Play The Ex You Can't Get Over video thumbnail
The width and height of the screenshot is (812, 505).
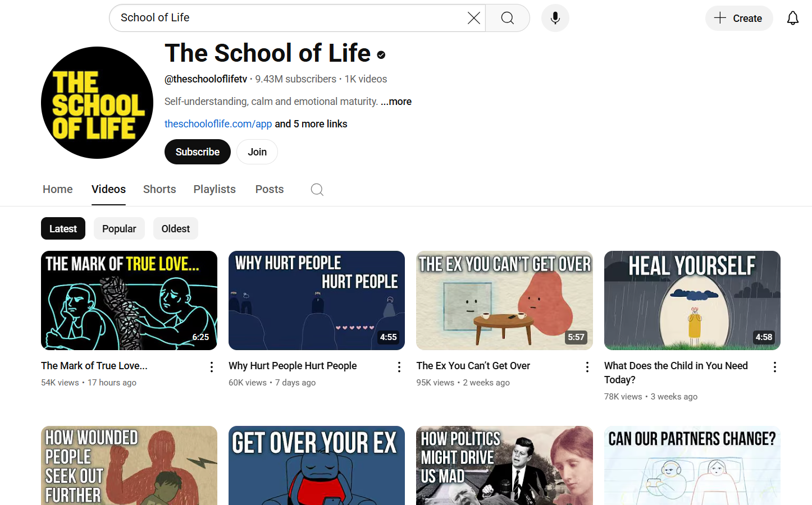click(x=504, y=300)
